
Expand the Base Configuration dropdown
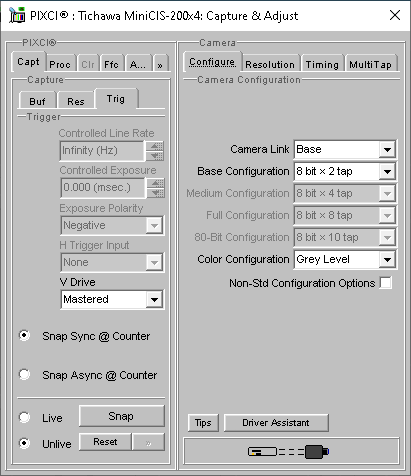pos(345,171)
